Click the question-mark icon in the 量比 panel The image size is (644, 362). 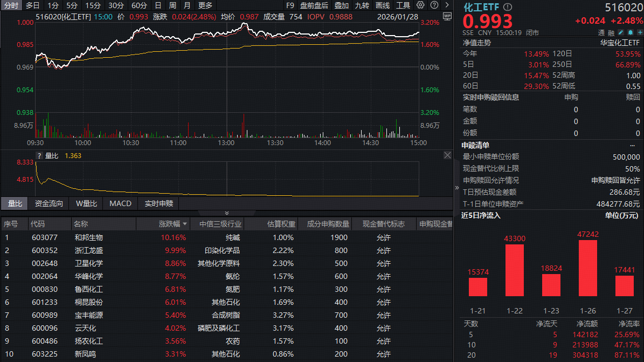click(40, 154)
